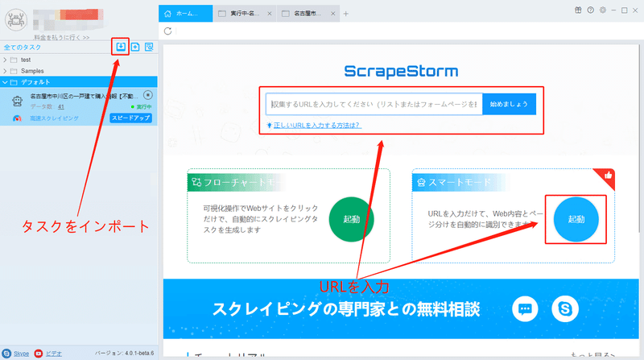Launch smart mode with blue 起動
This screenshot has width=644, height=360.
[576, 219]
